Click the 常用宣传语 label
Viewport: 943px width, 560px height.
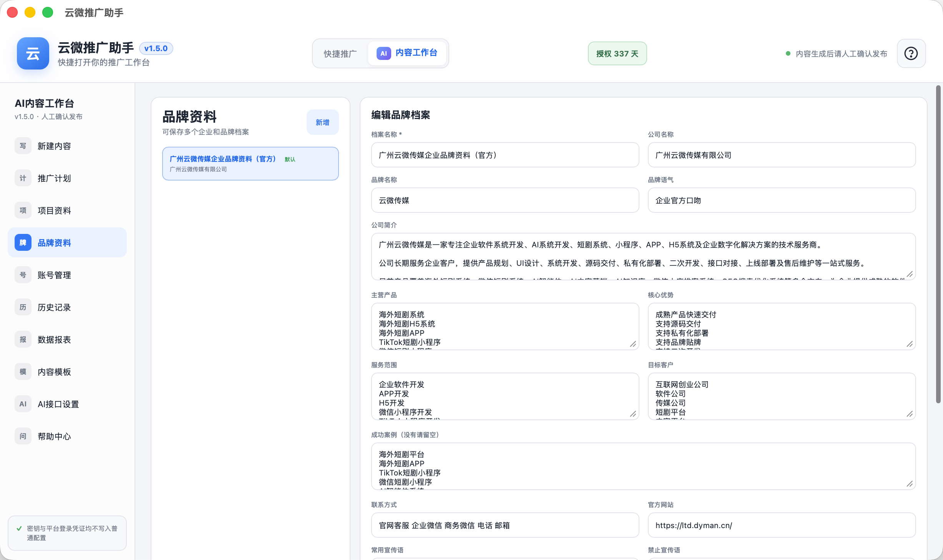tap(387, 550)
